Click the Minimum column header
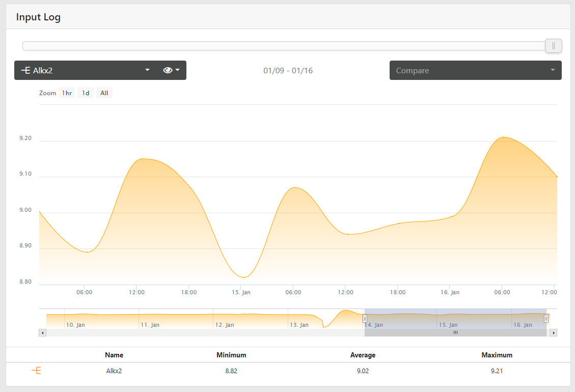This screenshot has height=392, width=575. coord(231,355)
